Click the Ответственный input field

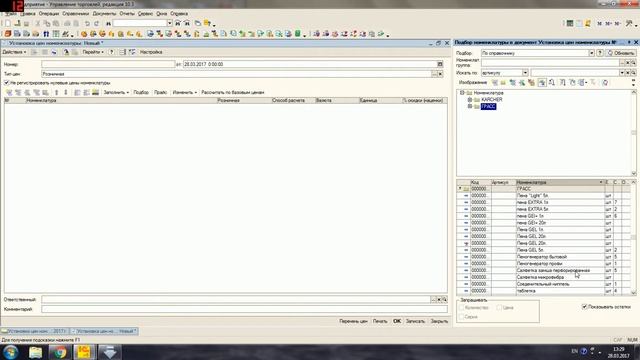pos(236,300)
